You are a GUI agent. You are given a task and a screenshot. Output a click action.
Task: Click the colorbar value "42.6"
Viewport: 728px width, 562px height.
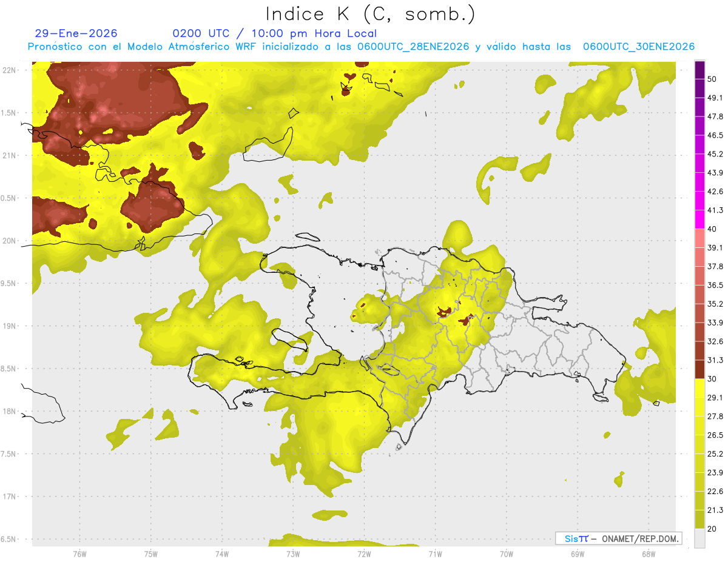click(715, 192)
